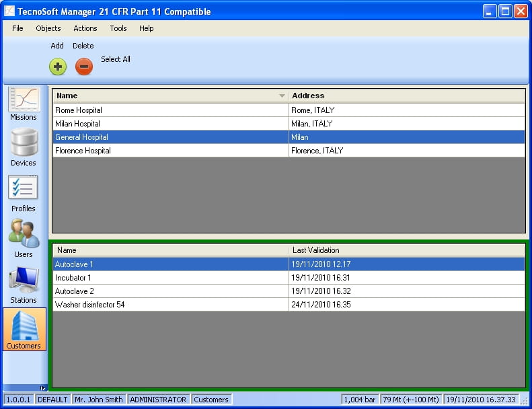Select the Profiles checklist icon
This screenshot has width=532, height=409.
click(24, 192)
